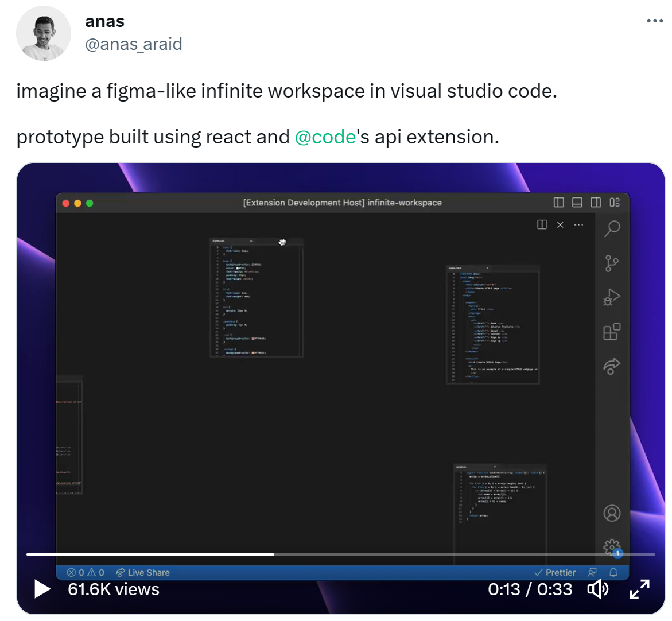
Task: Click the Prettier status bar item
Action: pos(555,573)
